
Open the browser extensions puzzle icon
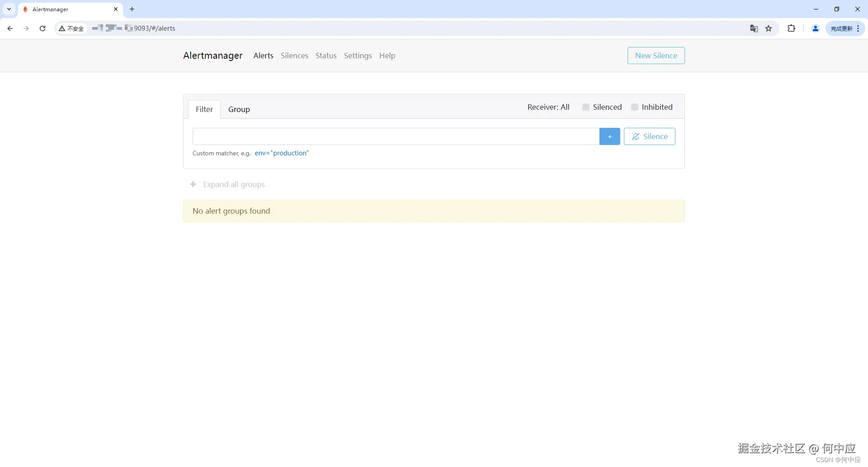(791, 28)
